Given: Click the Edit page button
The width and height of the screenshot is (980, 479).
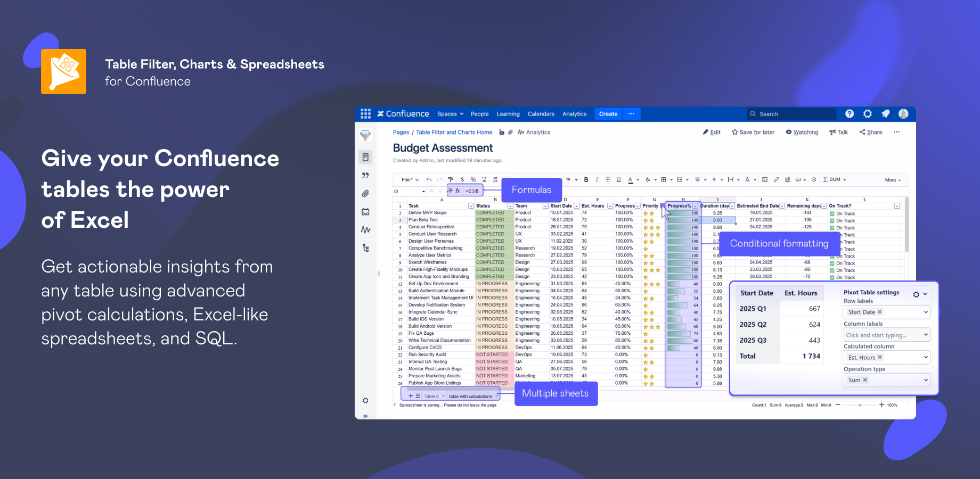Looking at the screenshot, I should pyautogui.click(x=712, y=133).
